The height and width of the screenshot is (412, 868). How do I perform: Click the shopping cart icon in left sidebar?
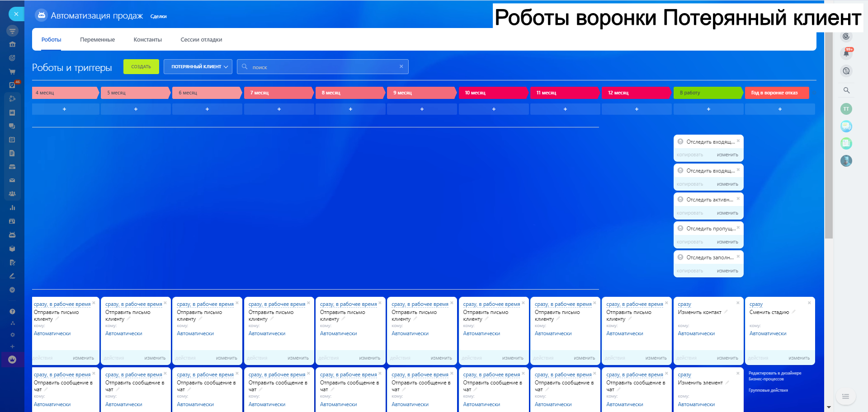12,71
